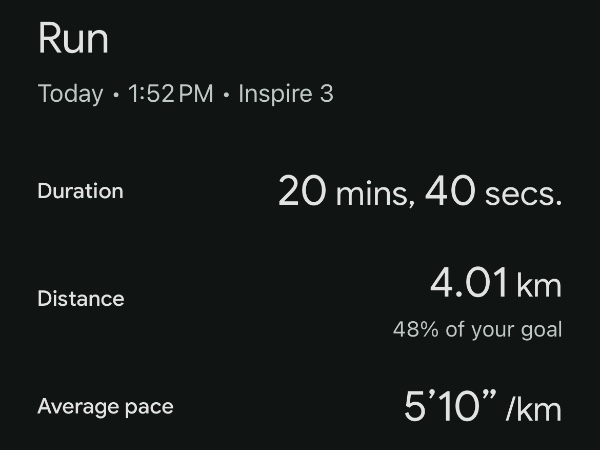Screen dimensions: 600x450
Task: Tap the Run activity title
Action: point(73,38)
